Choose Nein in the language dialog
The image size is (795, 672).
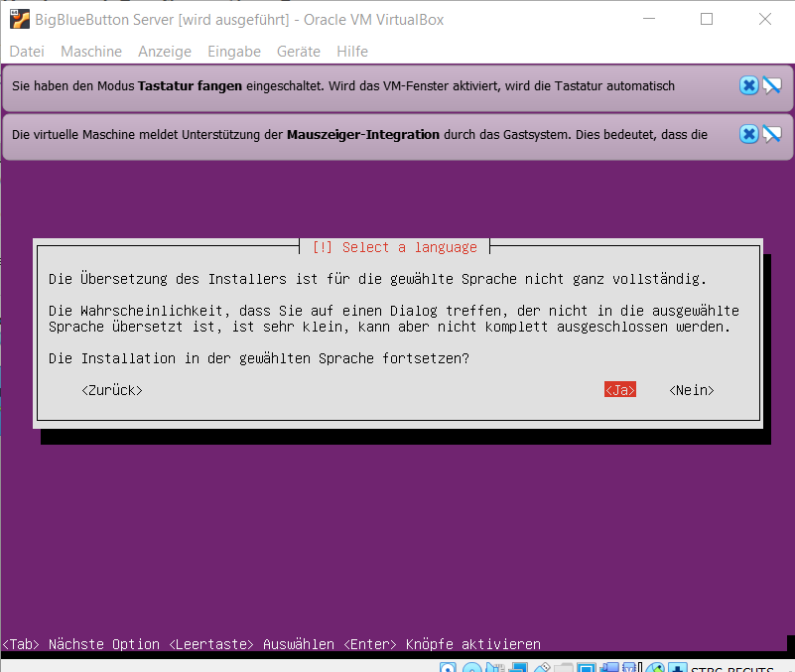click(x=692, y=390)
